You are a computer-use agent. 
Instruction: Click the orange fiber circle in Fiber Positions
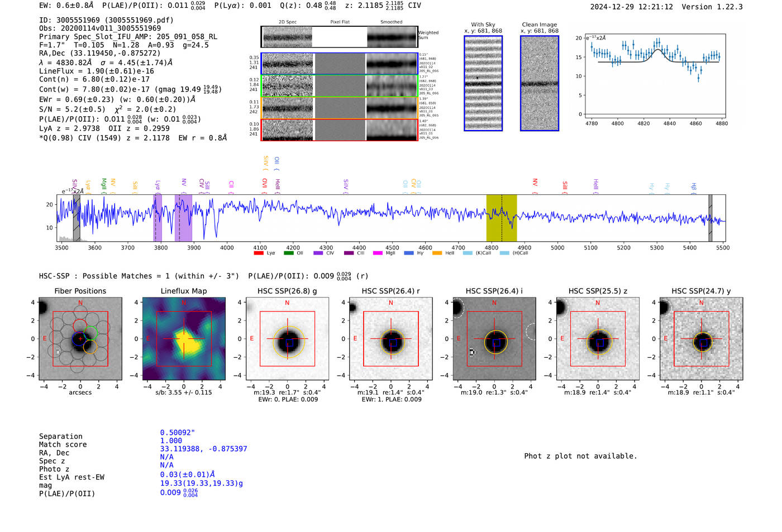(x=90, y=347)
